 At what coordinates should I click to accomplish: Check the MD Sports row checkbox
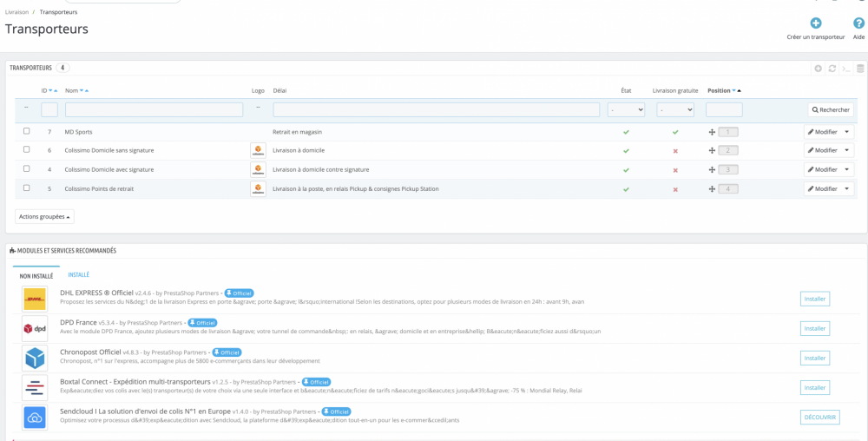pyautogui.click(x=27, y=132)
